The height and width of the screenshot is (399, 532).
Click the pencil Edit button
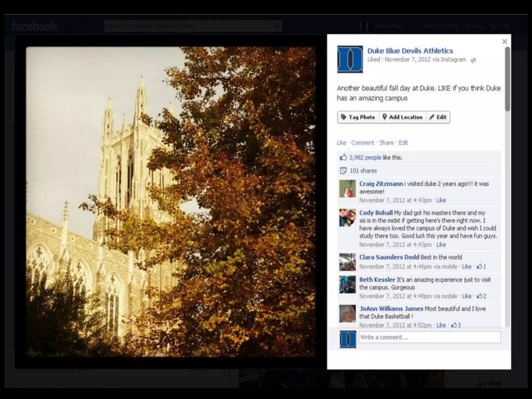pos(438,117)
